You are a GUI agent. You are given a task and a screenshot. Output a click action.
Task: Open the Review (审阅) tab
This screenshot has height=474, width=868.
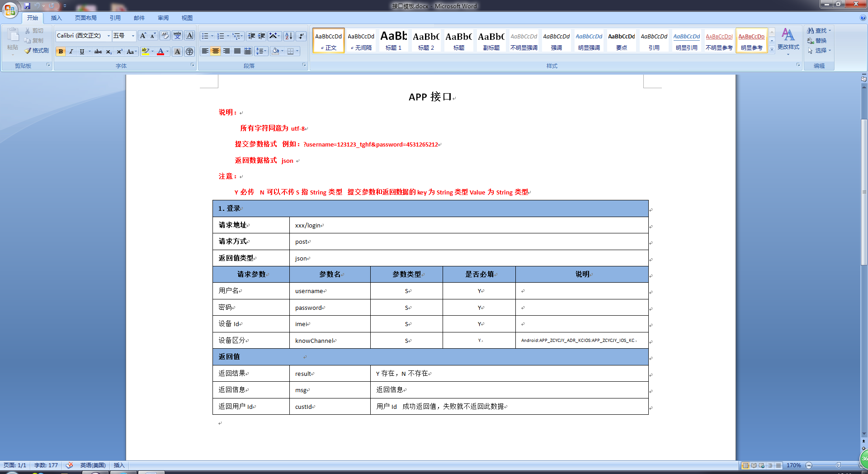163,18
